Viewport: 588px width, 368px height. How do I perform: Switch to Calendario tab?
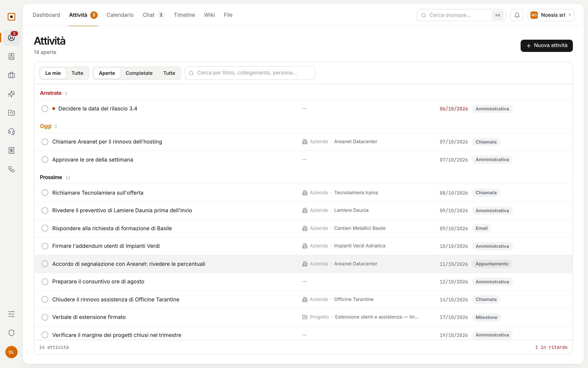tap(120, 15)
